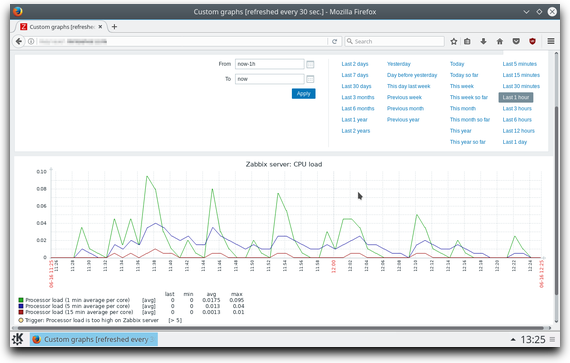Click the title bar keep-above diamond icon
The height and width of the screenshot is (363, 570).
point(539,12)
